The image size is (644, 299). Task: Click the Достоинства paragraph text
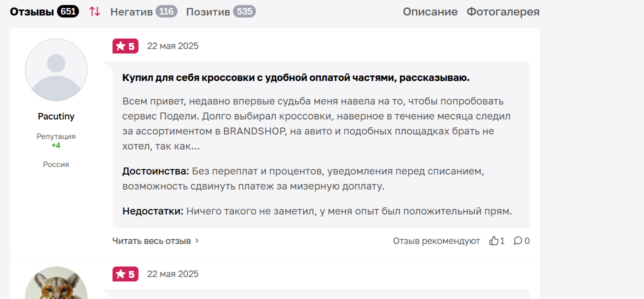click(x=304, y=178)
